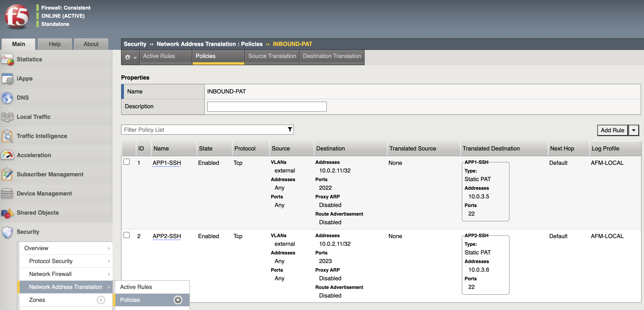The image size is (644, 310).
Task: Click Security in the breadcrumb
Action: 135,44
